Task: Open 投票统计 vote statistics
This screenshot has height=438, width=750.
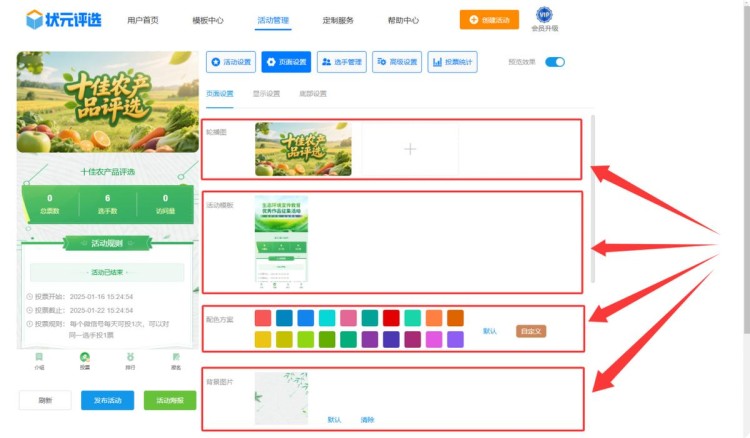Action: 452,62
